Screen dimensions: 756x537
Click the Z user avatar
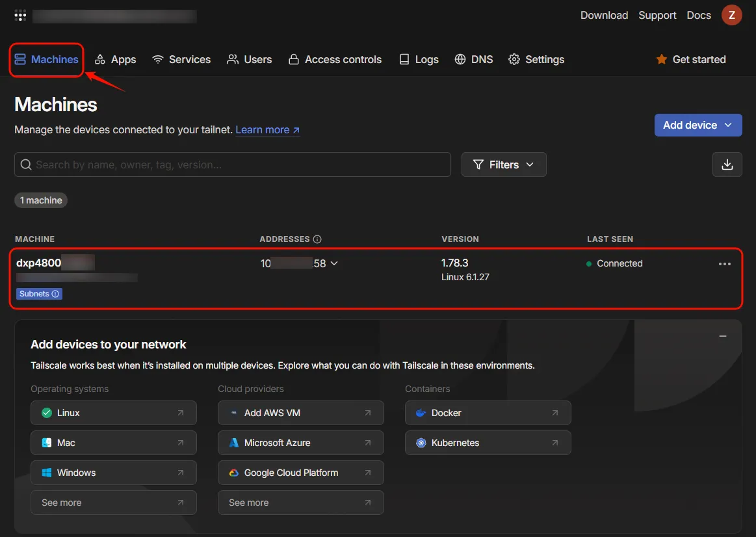pos(731,15)
